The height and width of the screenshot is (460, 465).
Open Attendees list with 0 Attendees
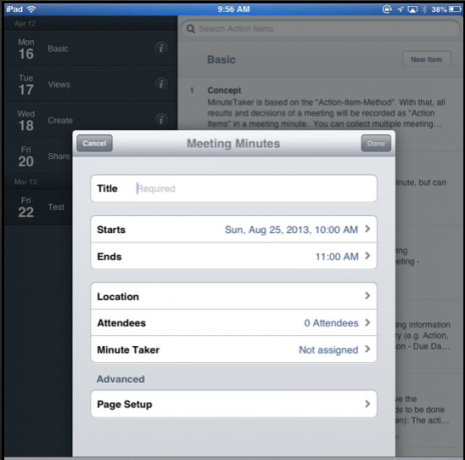234,323
